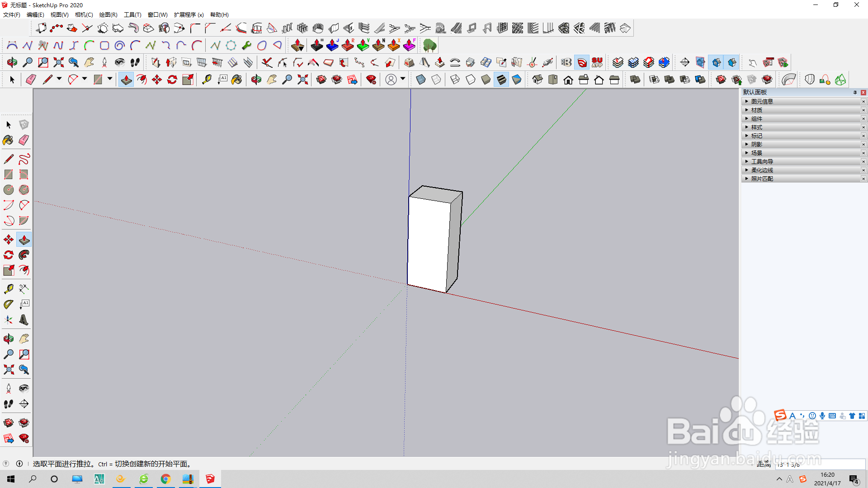Open dropdown arrow beside pencil Line tool
This screenshot has width=868, height=488.
[59, 79]
